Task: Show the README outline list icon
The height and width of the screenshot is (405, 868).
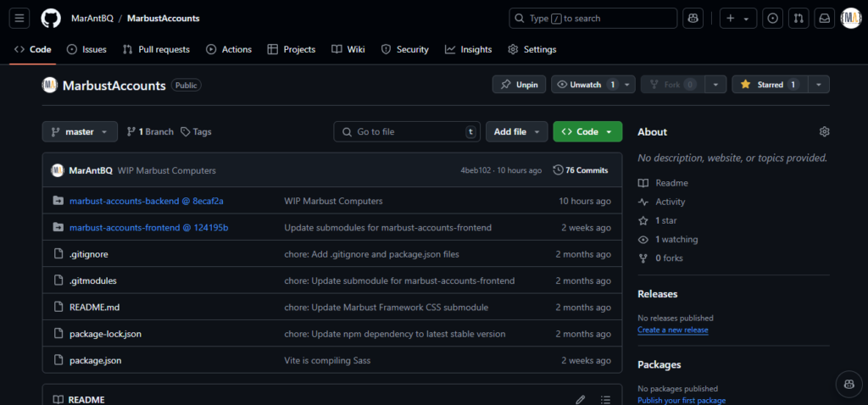Action: point(605,399)
